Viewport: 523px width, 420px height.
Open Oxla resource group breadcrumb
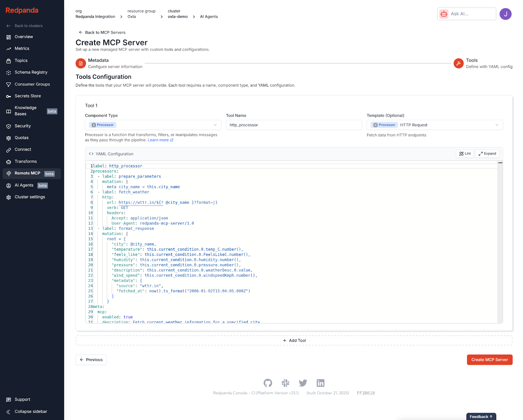pyautogui.click(x=132, y=17)
